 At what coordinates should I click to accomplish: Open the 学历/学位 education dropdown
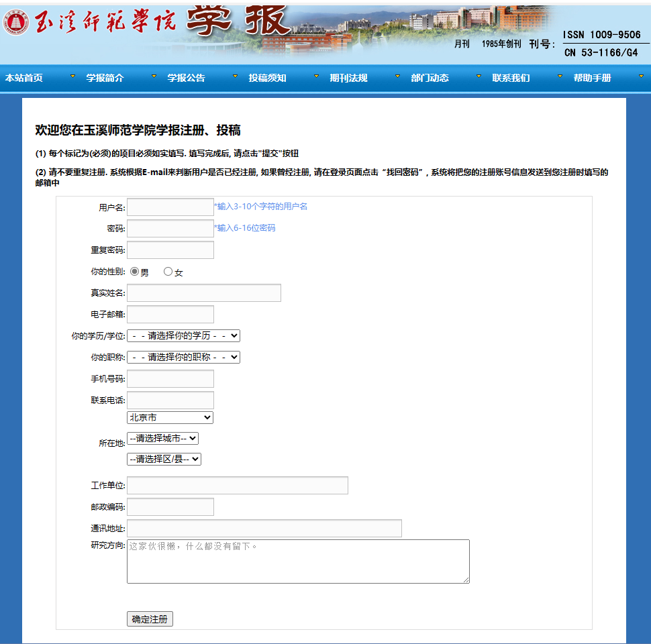pyautogui.click(x=183, y=335)
